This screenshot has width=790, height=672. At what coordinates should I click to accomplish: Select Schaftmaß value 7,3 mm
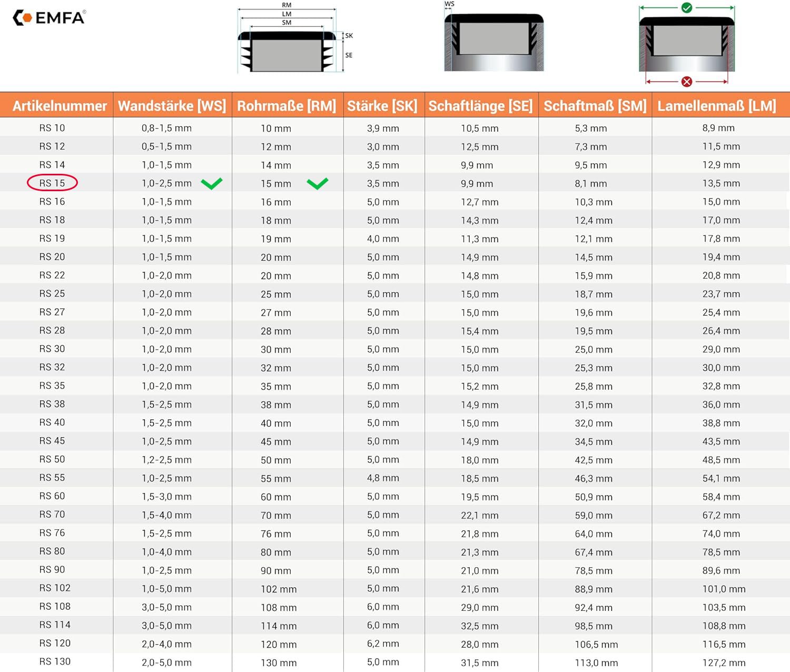click(x=591, y=146)
